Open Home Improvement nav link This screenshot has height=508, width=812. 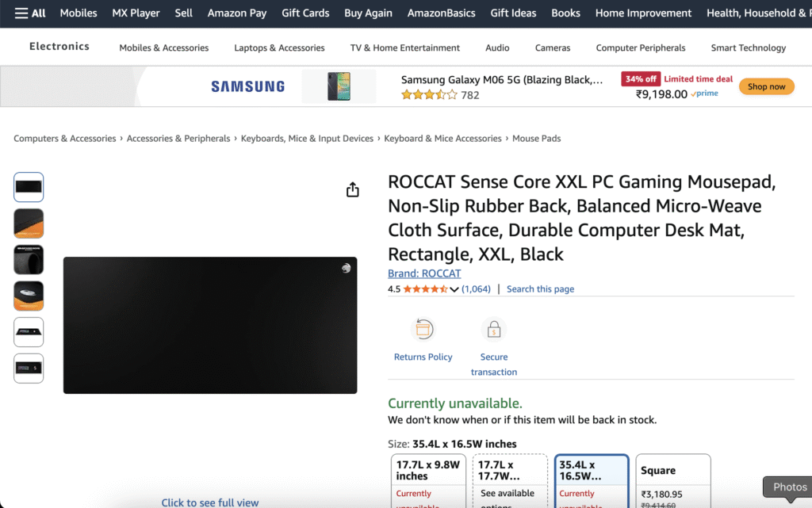[643, 13]
